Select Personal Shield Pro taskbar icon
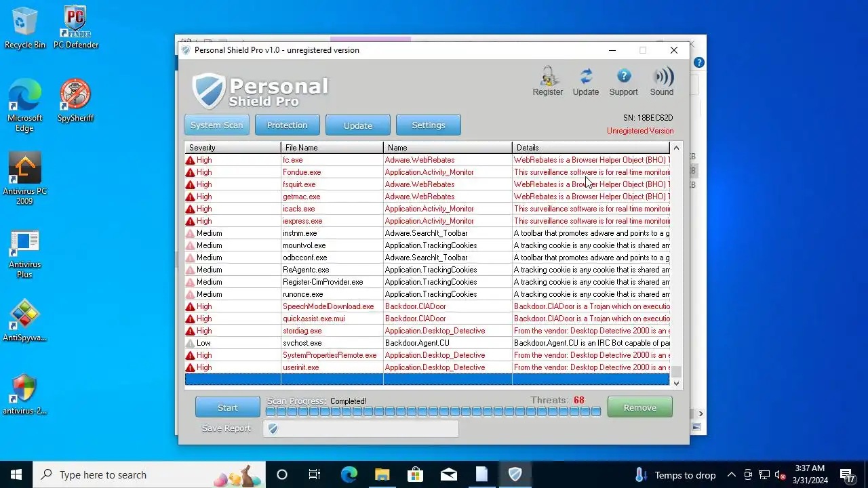 click(x=515, y=474)
